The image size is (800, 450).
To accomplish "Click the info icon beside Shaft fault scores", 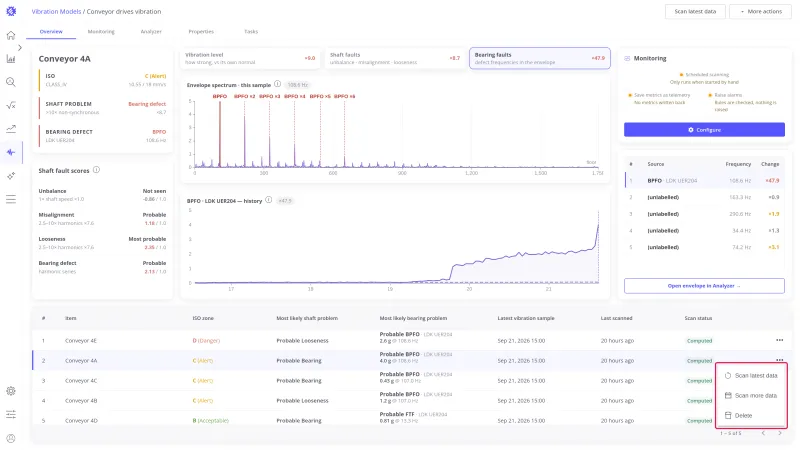I will click(96, 170).
